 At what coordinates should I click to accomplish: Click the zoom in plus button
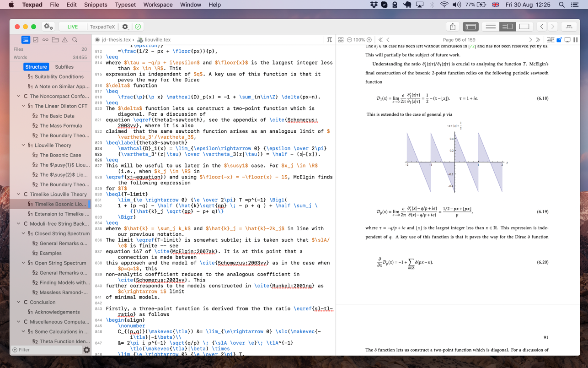[369, 40]
